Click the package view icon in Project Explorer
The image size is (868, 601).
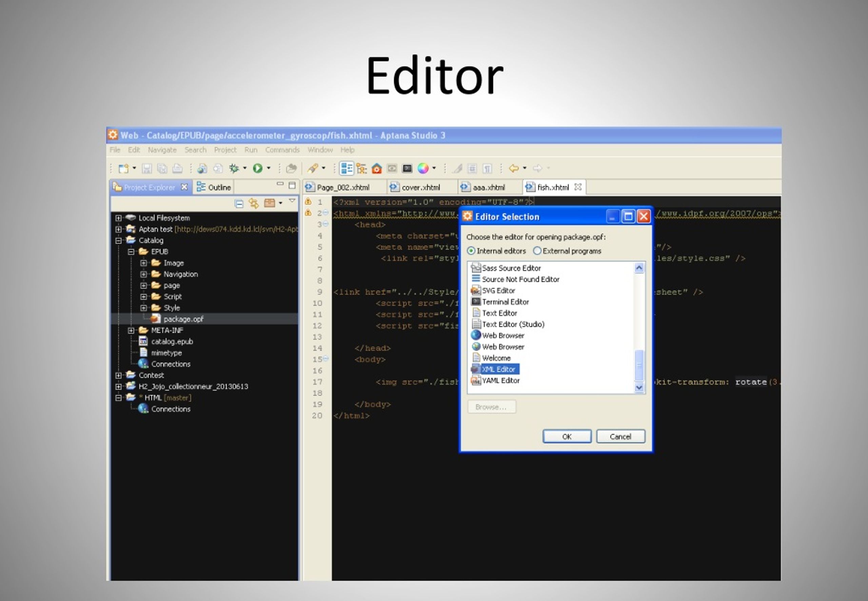[270, 203]
